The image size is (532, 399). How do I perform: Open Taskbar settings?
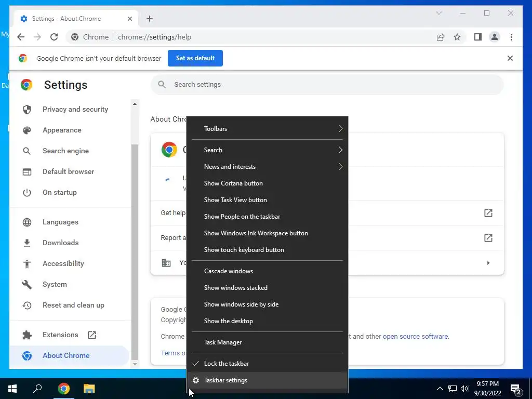point(268,380)
